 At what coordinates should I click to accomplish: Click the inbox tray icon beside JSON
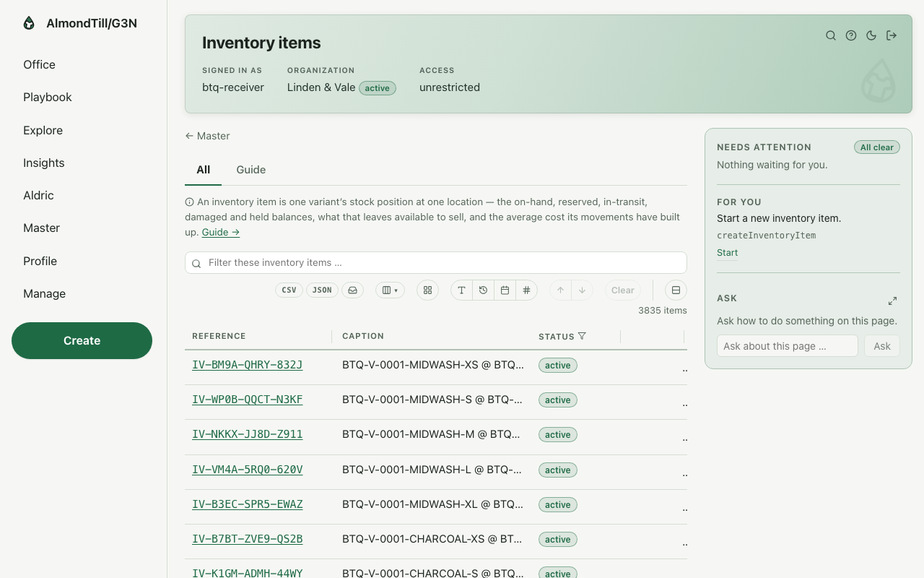353,290
